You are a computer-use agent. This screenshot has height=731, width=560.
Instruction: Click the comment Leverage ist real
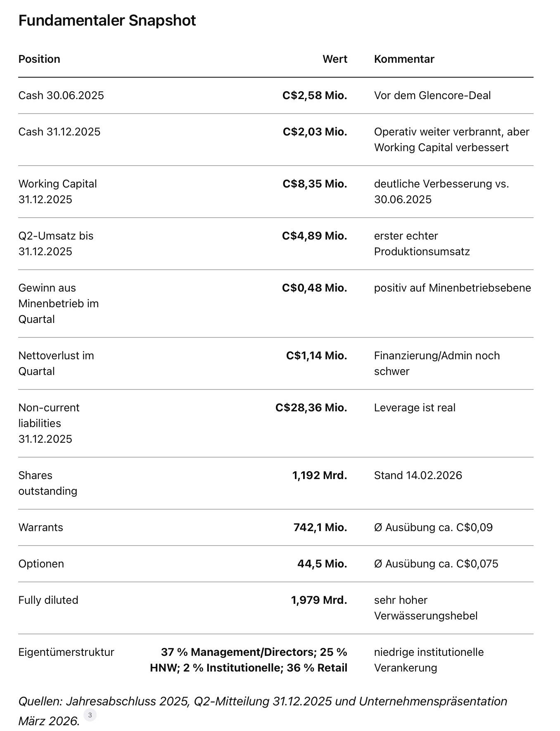coord(415,408)
